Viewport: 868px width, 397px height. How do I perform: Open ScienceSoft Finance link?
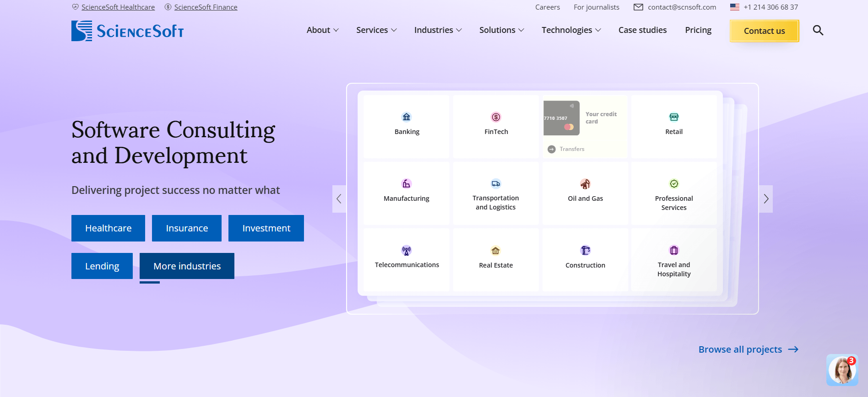(x=206, y=7)
